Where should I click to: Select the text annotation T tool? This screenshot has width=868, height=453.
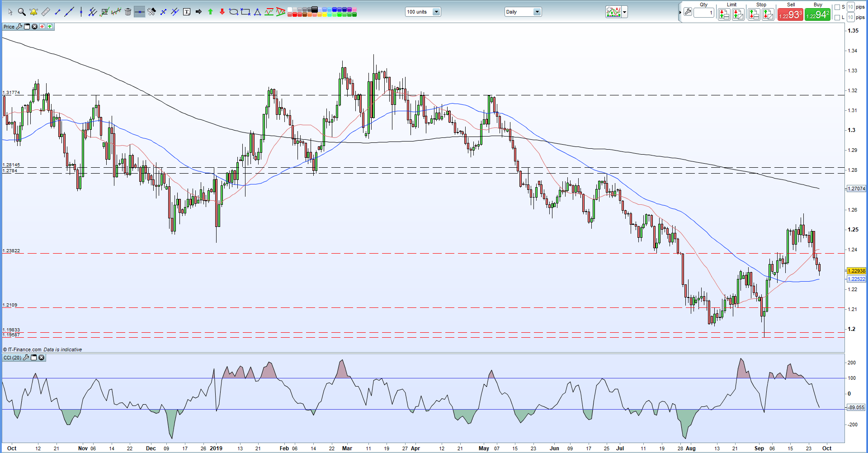pyautogui.click(x=187, y=12)
